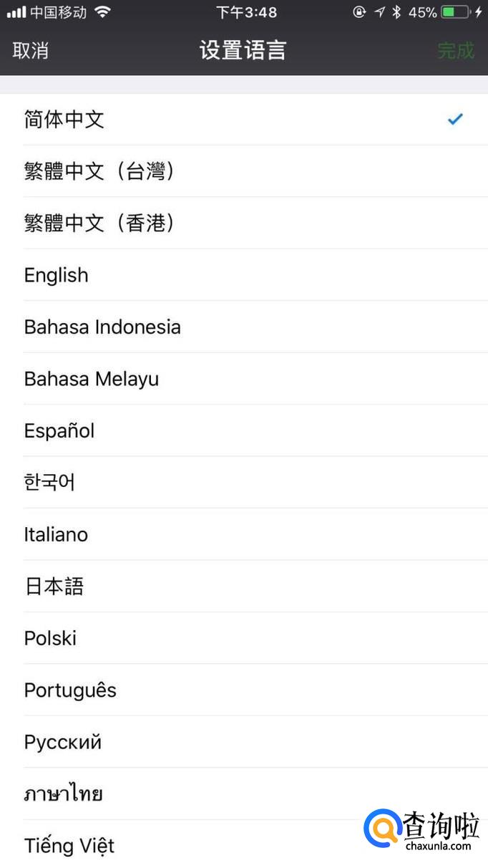Viewport: 488px width, 868px height.
Task: Choose Italiano from the language list
Action: point(56,534)
